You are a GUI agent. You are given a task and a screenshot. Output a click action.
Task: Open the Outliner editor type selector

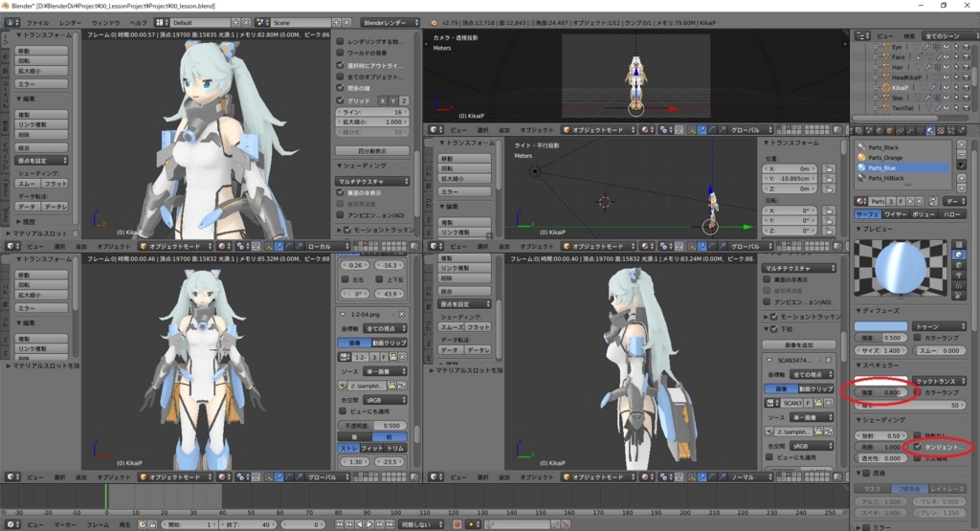coord(862,36)
